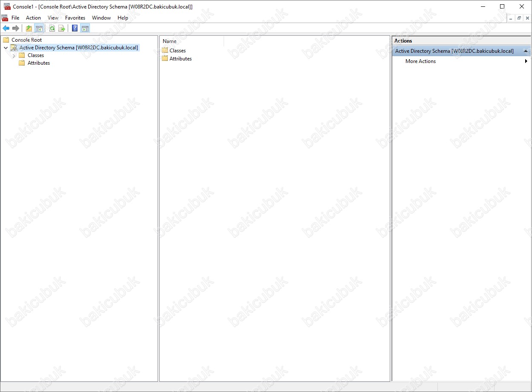Expand the Classes tree node
This screenshot has width=532, height=392.
pos(14,55)
